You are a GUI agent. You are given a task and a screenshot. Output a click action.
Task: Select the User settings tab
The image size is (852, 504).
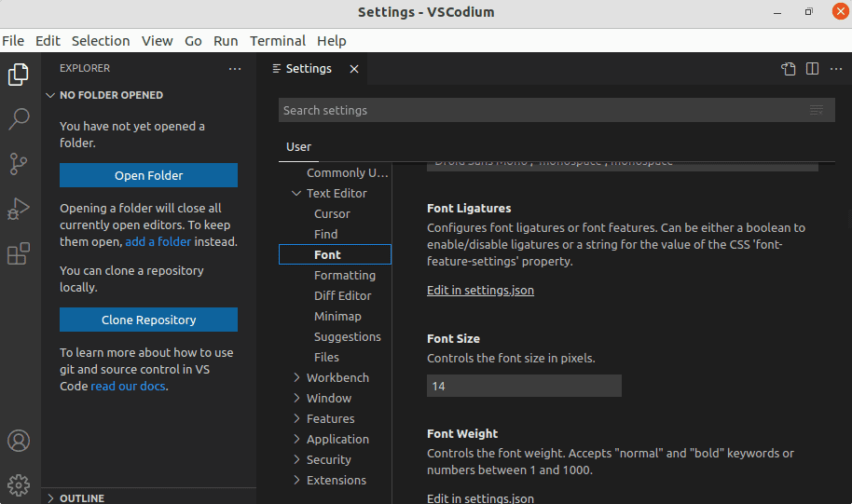click(x=299, y=146)
